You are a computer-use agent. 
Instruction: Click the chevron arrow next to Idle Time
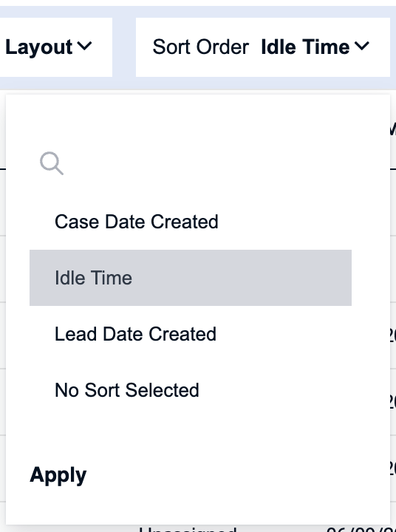[x=362, y=46]
